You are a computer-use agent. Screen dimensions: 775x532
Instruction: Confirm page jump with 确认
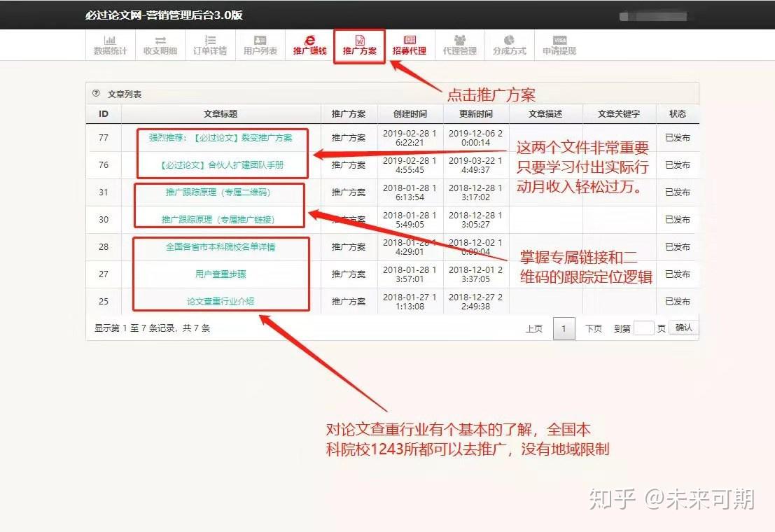[683, 328]
